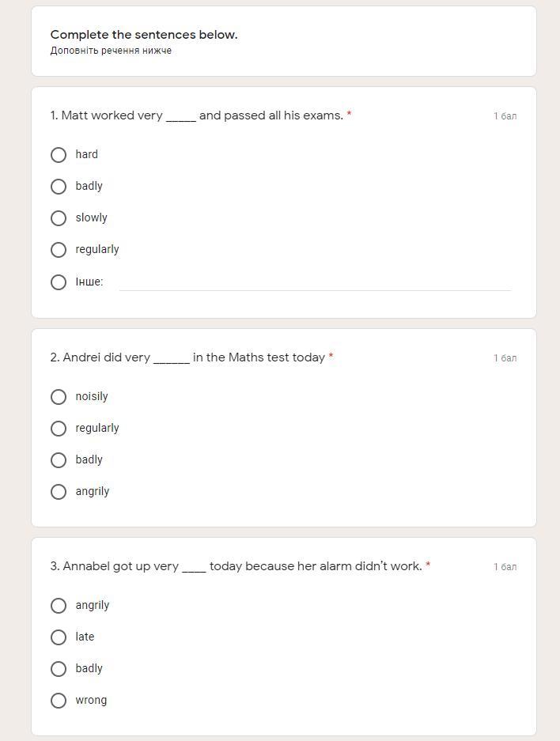
Task: Select 'wrong' for question 3
Action: [59, 701]
